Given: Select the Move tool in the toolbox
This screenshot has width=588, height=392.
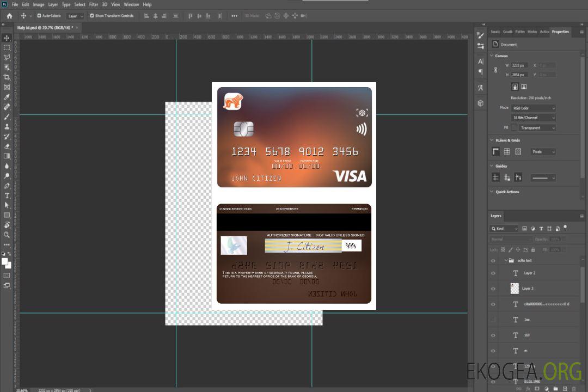Looking at the screenshot, I should tap(7, 38).
